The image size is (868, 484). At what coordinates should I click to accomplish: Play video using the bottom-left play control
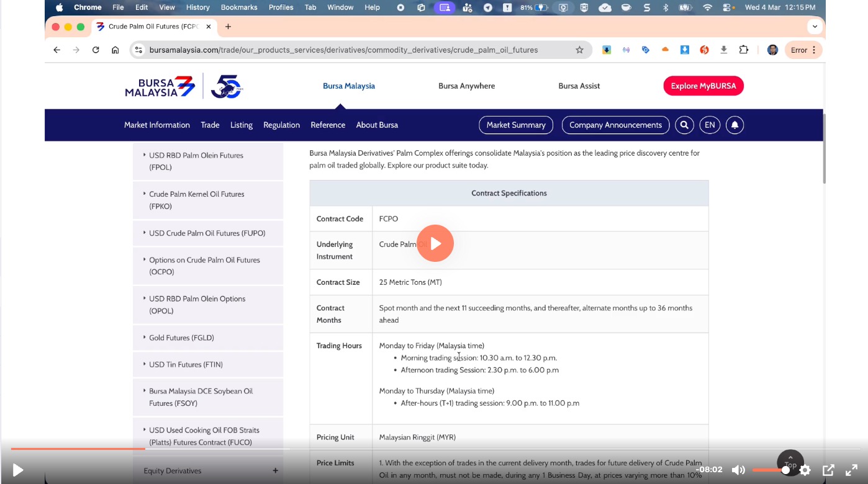point(18,470)
